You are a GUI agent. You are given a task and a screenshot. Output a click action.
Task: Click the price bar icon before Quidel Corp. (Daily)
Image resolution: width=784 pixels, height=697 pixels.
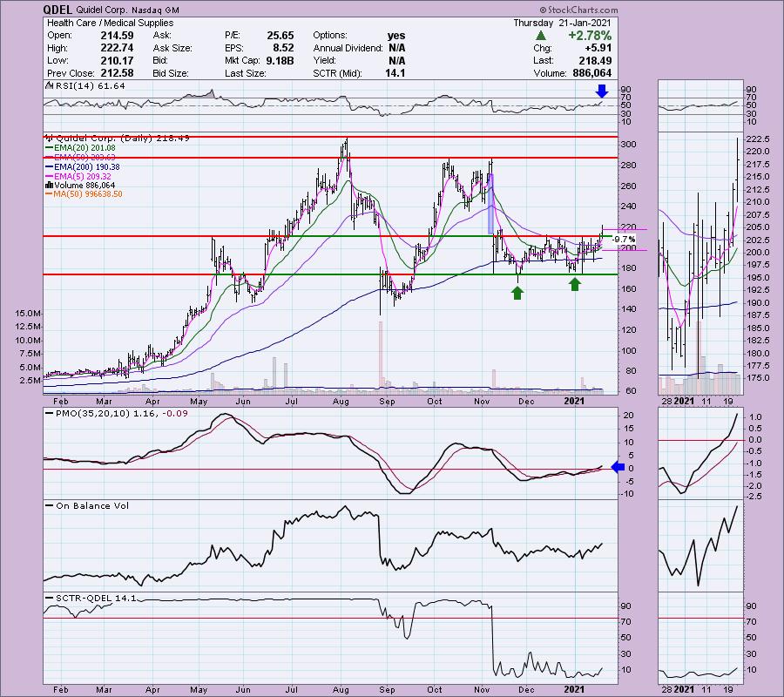tap(50, 138)
